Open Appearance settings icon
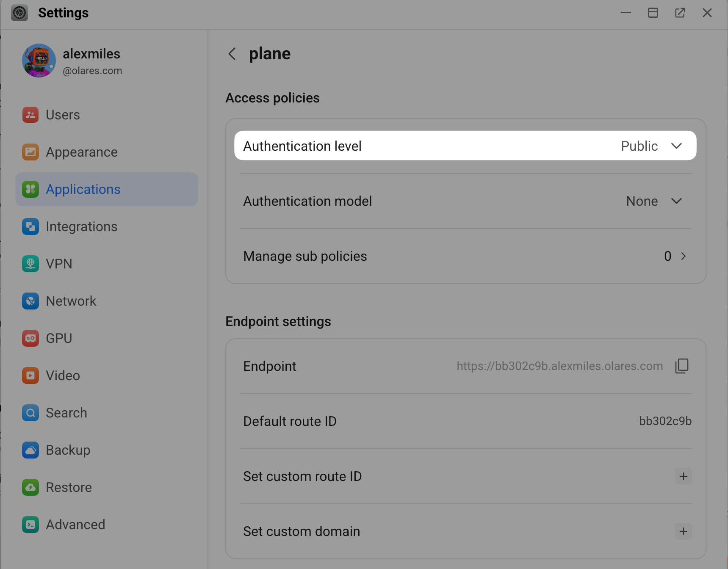This screenshot has height=569, width=728. 30,152
